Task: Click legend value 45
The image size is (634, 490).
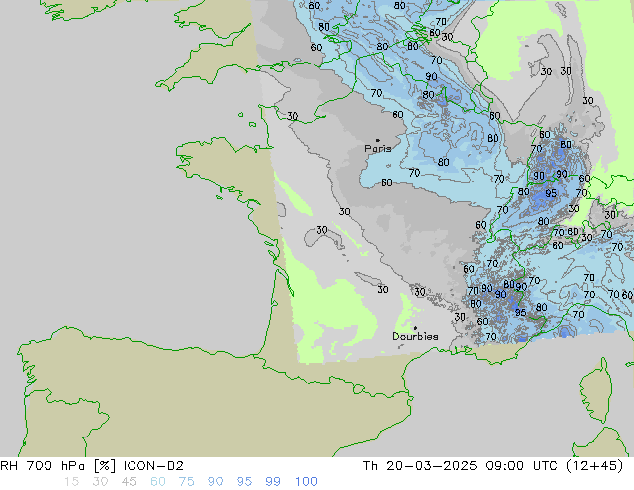Action: tap(129, 482)
